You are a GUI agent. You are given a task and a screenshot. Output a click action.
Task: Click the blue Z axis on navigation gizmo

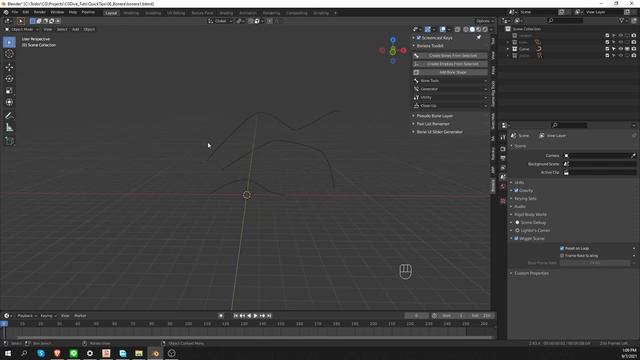[393, 40]
